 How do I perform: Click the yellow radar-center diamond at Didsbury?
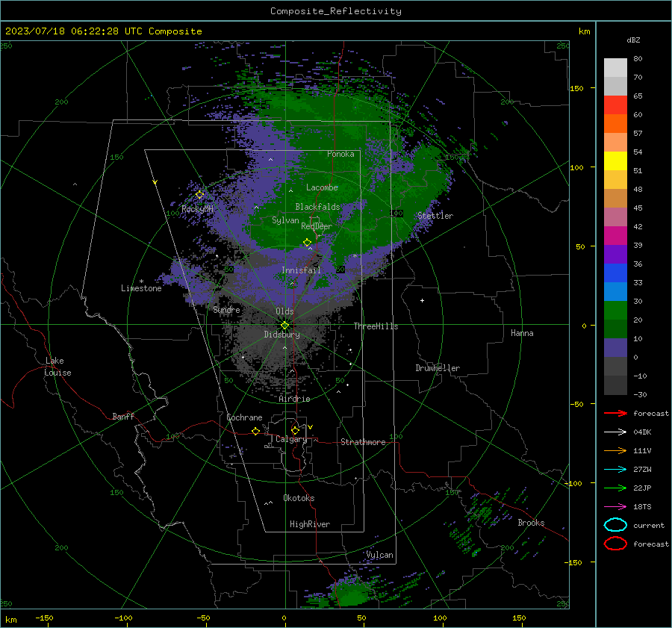pyautogui.click(x=284, y=326)
